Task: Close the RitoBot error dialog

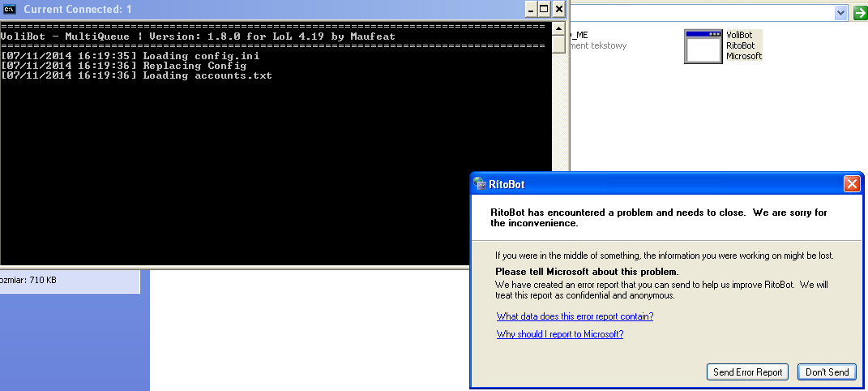Action: pyautogui.click(x=852, y=184)
